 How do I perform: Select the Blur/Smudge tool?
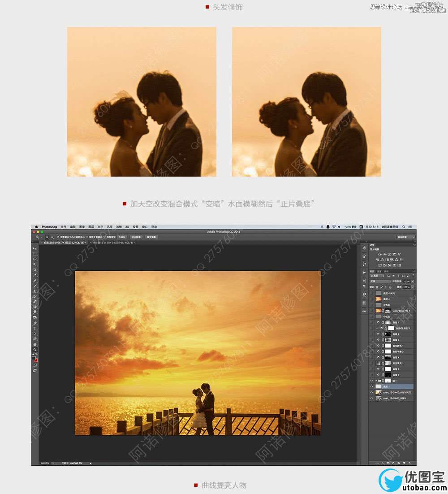[x=34, y=312]
